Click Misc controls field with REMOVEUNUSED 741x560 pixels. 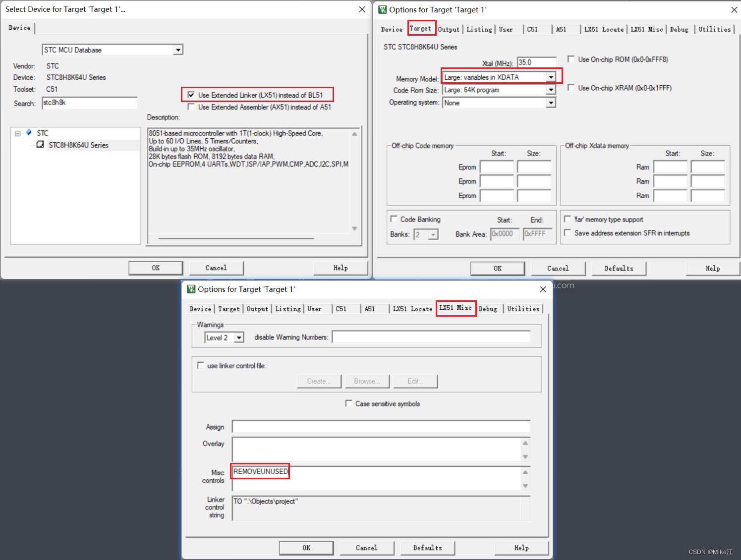click(x=376, y=479)
